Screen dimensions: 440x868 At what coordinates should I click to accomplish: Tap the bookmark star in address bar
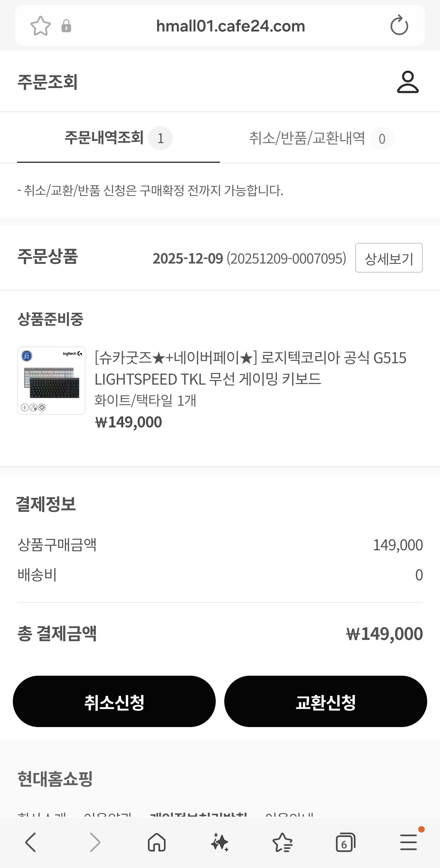point(40,26)
